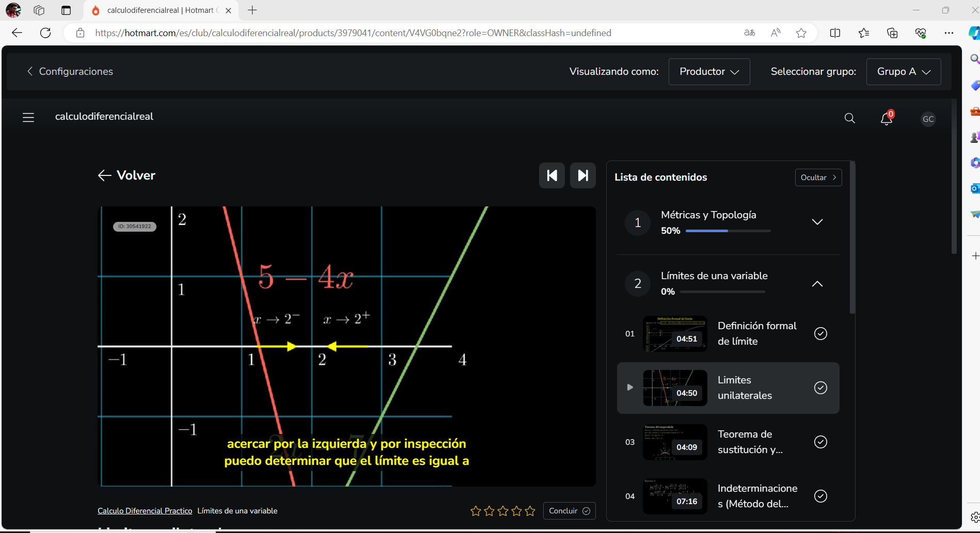This screenshot has width=980, height=533.
Task: Open the browser favorites list
Action: click(x=864, y=33)
